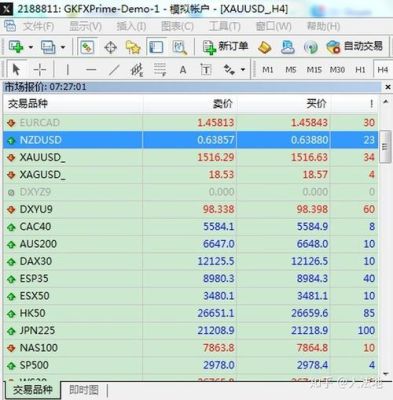
Task: Click the Market Watch scrollbar thumb
Action: click(x=386, y=147)
